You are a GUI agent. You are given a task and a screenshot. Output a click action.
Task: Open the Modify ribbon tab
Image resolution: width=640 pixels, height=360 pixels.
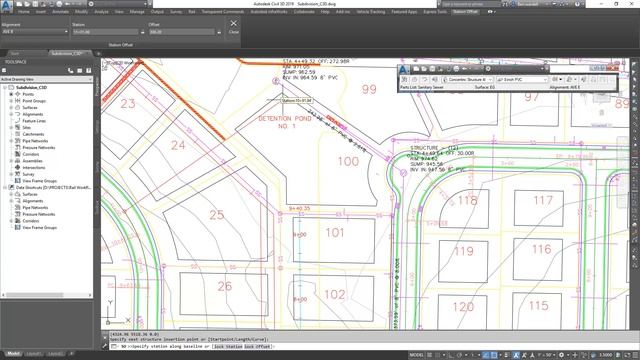tap(81, 12)
